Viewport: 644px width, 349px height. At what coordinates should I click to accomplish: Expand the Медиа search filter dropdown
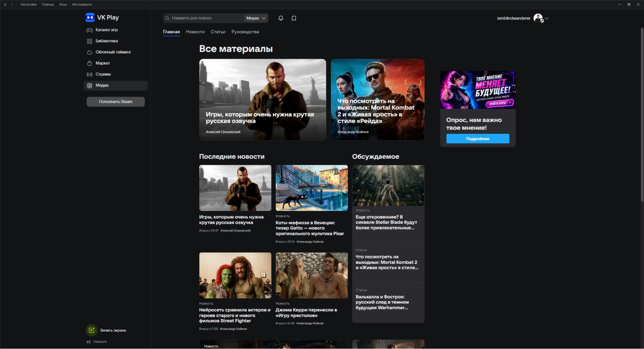[x=256, y=18]
